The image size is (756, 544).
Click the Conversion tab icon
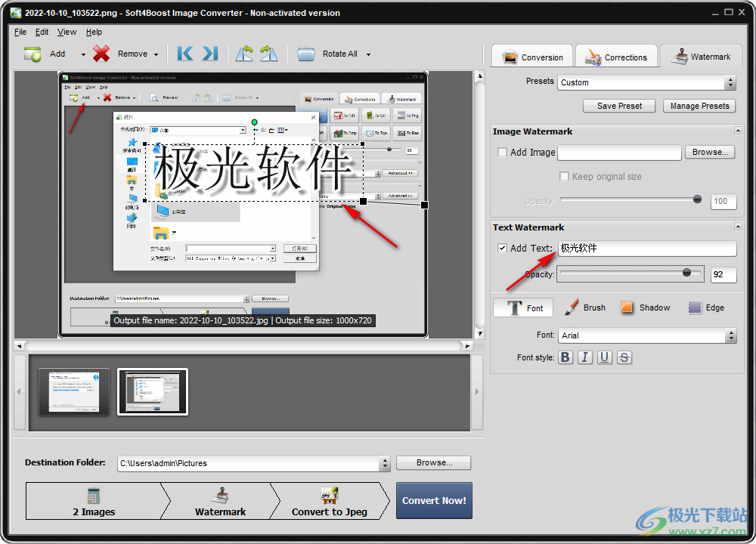[x=510, y=57]
